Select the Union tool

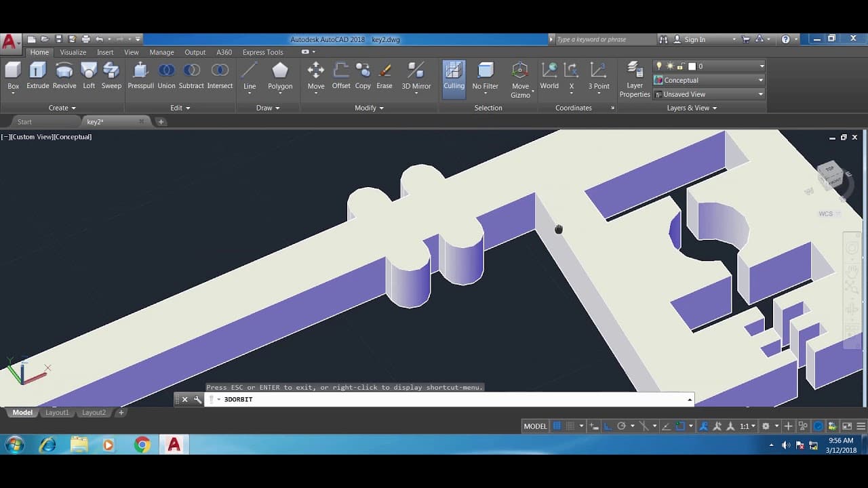click(166, 75)
